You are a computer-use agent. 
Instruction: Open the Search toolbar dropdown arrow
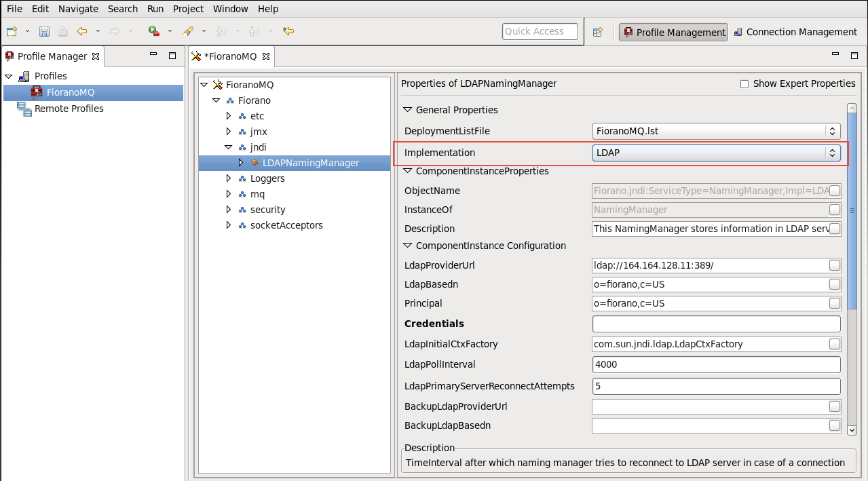[204, 31]
